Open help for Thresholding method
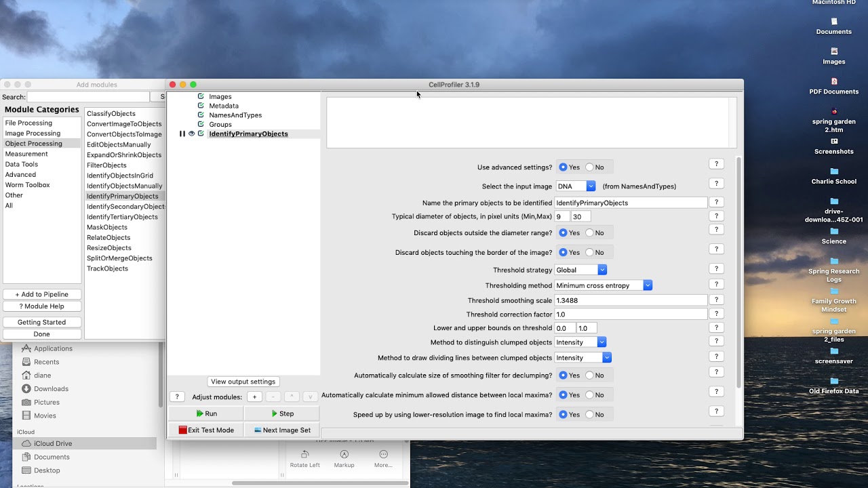The height and width of the screenshot is (488, 868). click(x=716, y=285)
